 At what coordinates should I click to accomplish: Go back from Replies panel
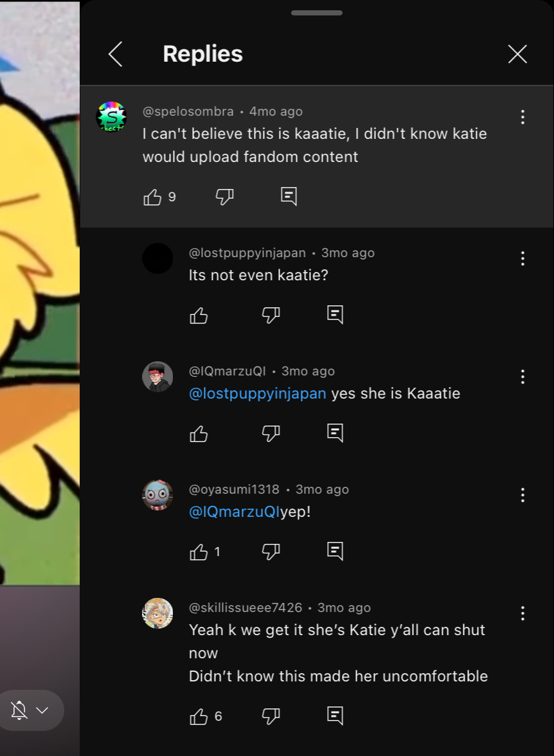[x=115, y=53]
